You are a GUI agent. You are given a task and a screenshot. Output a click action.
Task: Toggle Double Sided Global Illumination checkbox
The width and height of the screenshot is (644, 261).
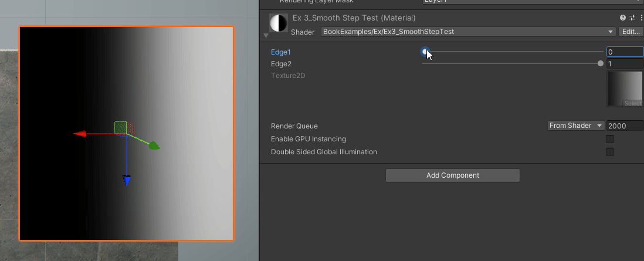pos(610,152)
